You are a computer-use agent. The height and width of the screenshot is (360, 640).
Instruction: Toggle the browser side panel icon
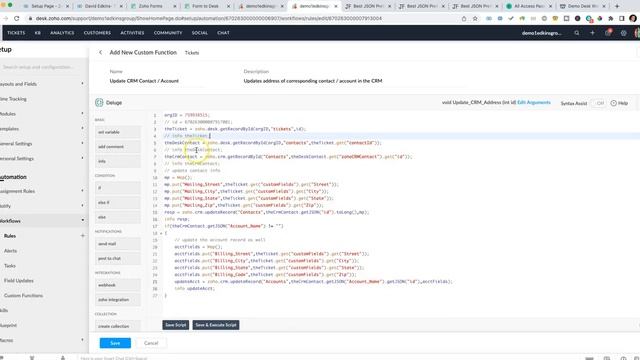click(622, 18)
